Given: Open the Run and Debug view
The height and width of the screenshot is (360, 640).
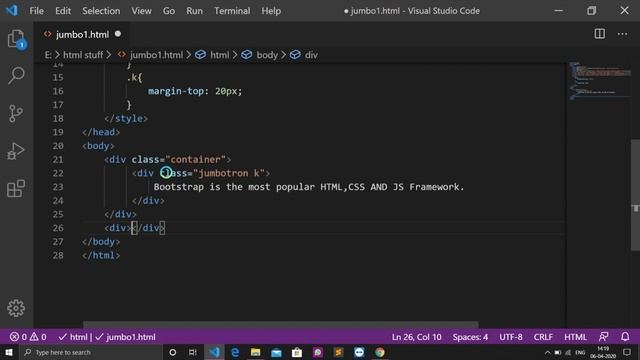Looking at the screenshot, I should coord(16,151).
